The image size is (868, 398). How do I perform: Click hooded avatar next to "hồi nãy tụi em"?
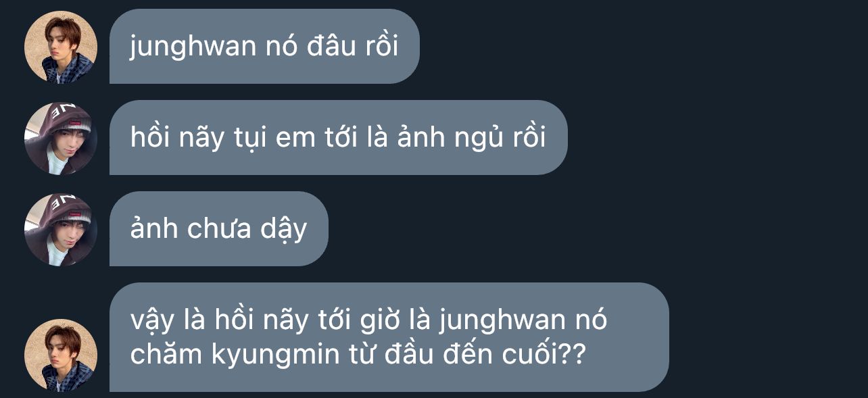tap(61, 138)
